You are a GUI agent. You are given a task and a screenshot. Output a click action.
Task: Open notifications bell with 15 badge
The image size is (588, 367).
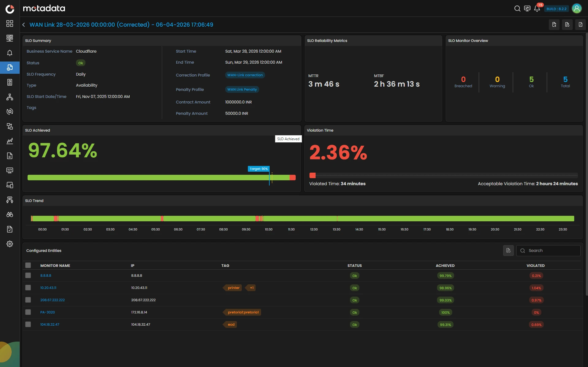point(537,8)
